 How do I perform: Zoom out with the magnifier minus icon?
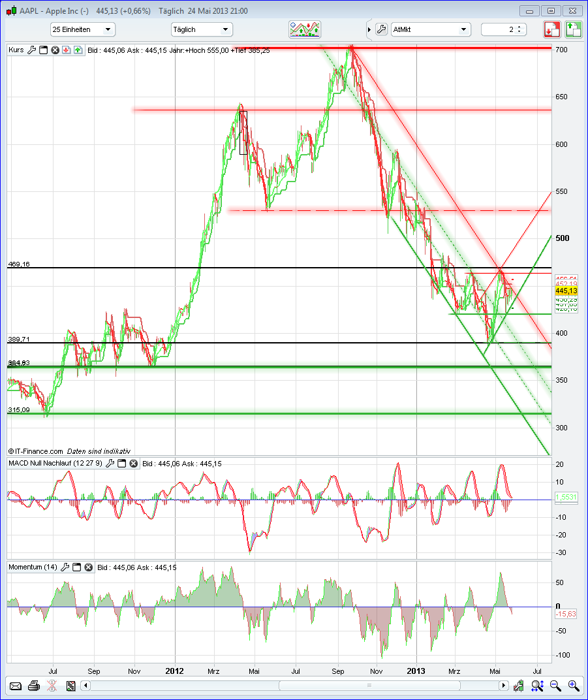point(555,686)
